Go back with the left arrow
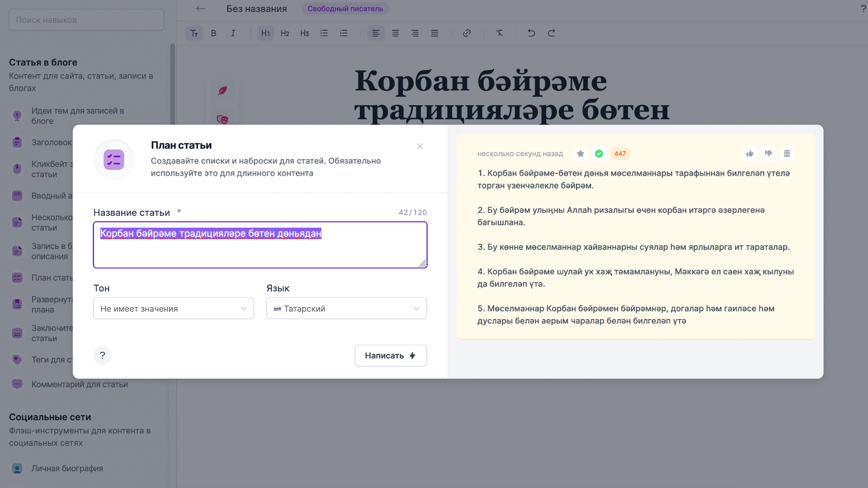This screenshot has height=488, width=868. click(x=201, y=9)
